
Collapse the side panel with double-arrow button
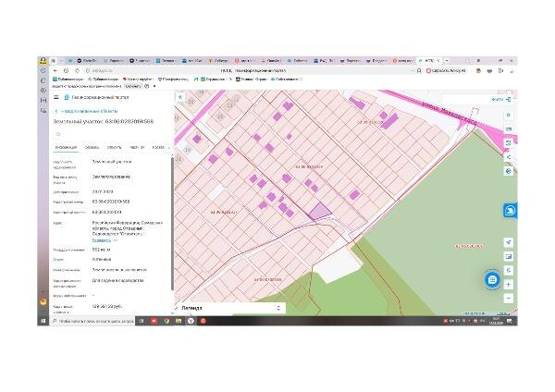pos(180,97)
